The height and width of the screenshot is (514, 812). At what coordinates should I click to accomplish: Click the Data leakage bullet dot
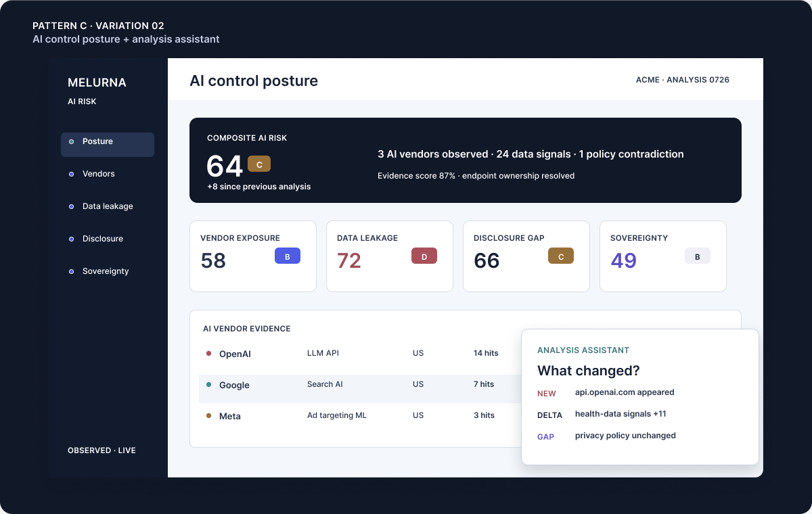(72, 206)
